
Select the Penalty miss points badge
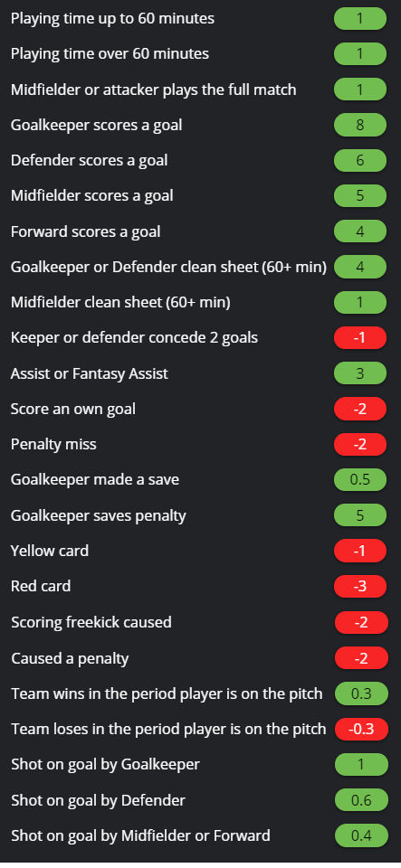(x=360, y=444)
